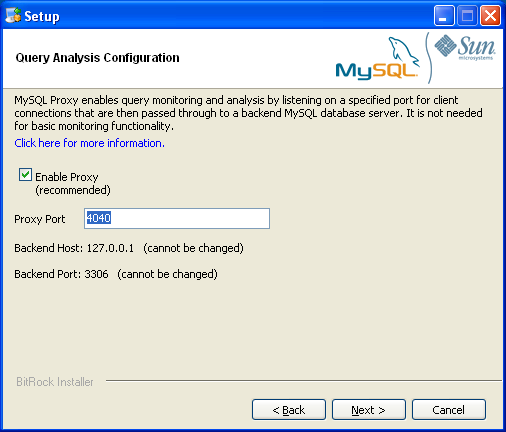The image size is (506, 432).
Task: Click the 'Query Analysis Configuration' heading
Action: (97, 58)
